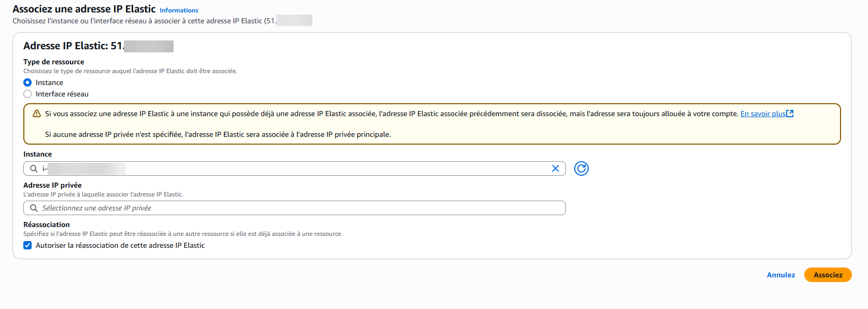Click the 'Instance' radio option label text
The image size is (868, 309).
(x=49, y=82)
